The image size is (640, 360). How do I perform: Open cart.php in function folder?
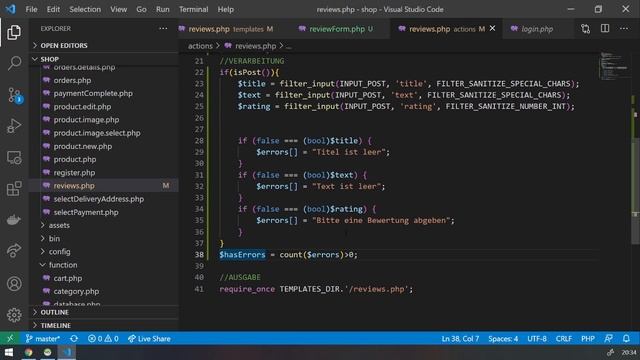point(68,278)
